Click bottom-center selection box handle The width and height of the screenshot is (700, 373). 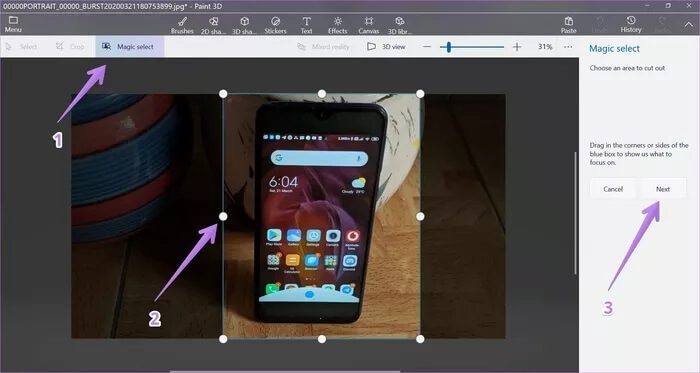point(322,339)
